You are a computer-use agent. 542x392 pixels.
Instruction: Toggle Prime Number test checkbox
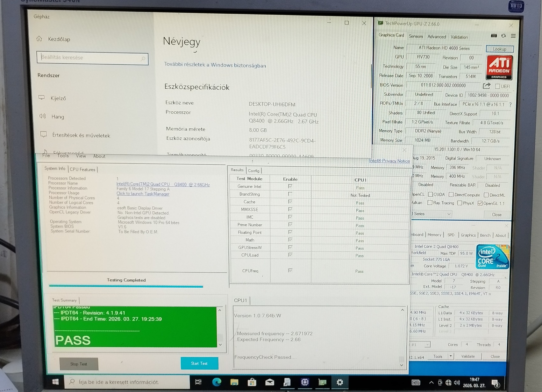290,224
